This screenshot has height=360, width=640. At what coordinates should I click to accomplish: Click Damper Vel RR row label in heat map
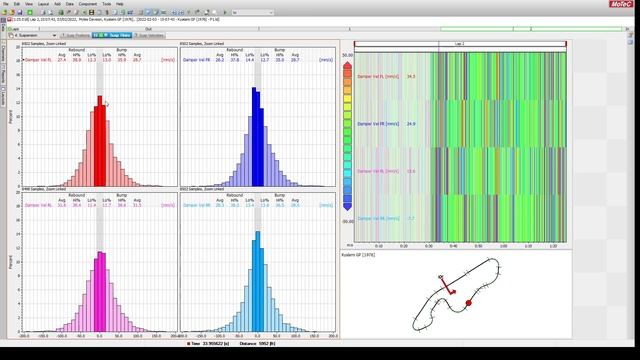coord(378,218)
